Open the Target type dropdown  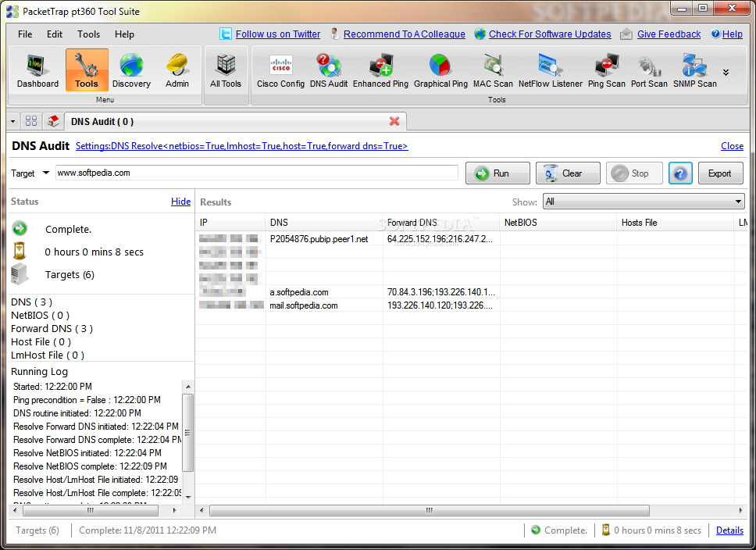point(46,173)
